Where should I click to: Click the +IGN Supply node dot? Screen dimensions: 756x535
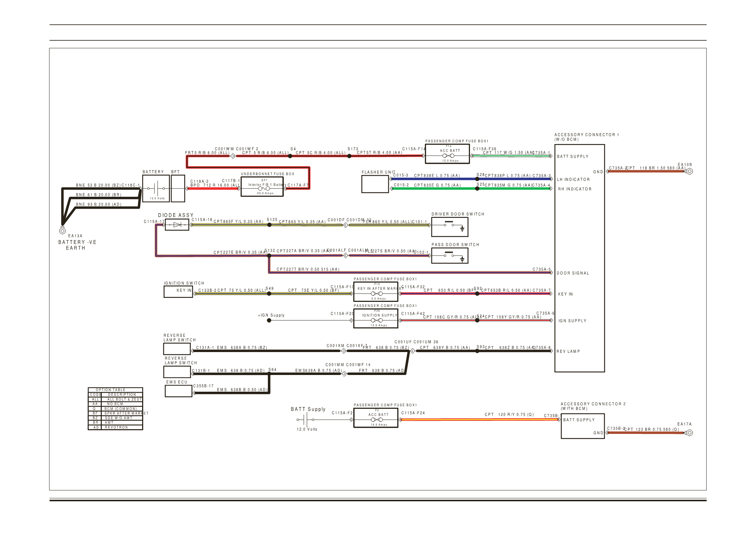coord(269,320)
